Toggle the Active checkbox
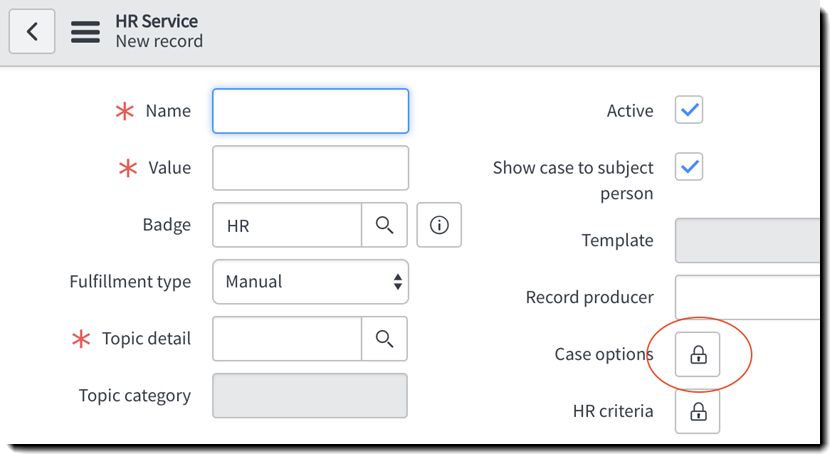The height and width of the screenshot is (454, 830). coord(689,110)
